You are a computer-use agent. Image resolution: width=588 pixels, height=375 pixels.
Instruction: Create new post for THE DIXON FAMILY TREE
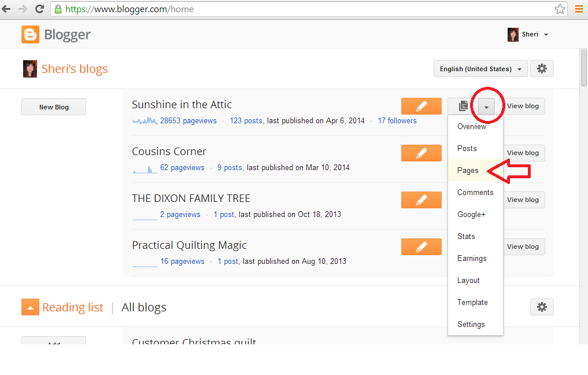tap(421, 200)
